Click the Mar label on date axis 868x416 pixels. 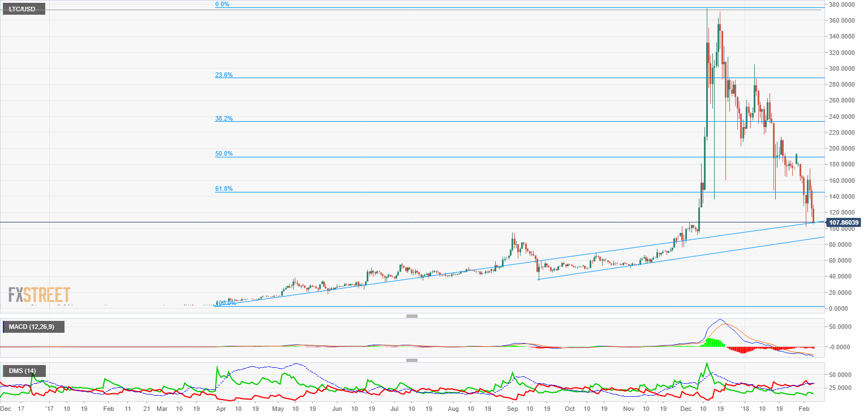[x=162, y=408]
